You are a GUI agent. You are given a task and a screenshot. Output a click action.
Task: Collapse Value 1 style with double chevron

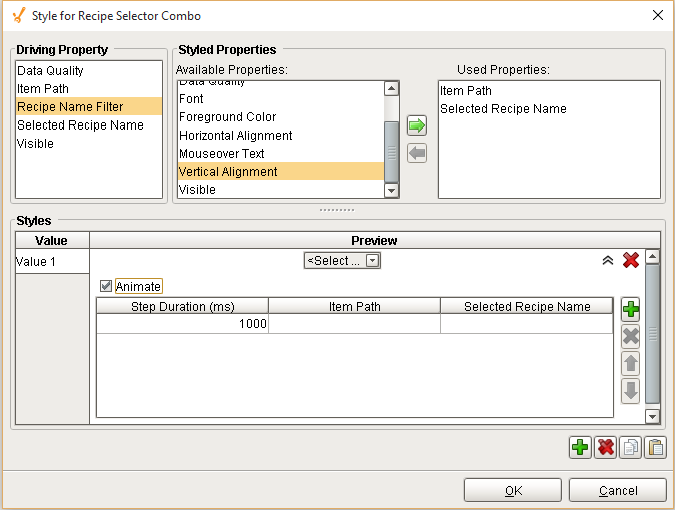pos(607,260)
